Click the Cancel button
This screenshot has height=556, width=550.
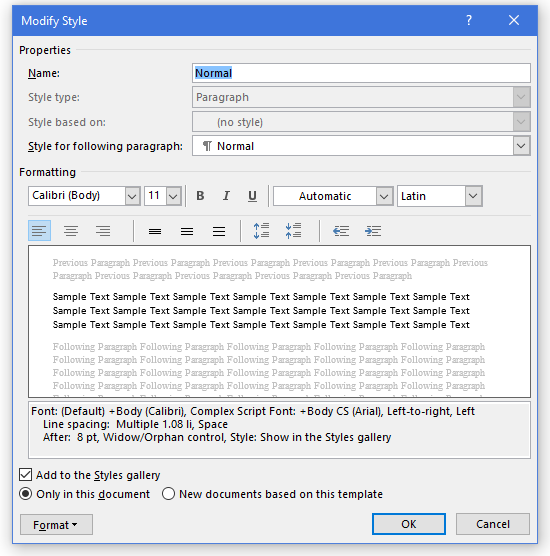[493, 524]
